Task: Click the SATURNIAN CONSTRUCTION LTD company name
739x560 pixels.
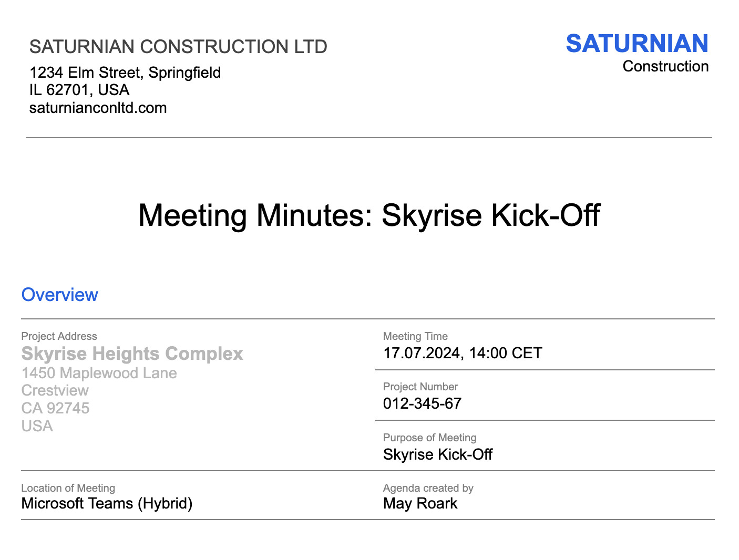Action: (x=178, y=47)
